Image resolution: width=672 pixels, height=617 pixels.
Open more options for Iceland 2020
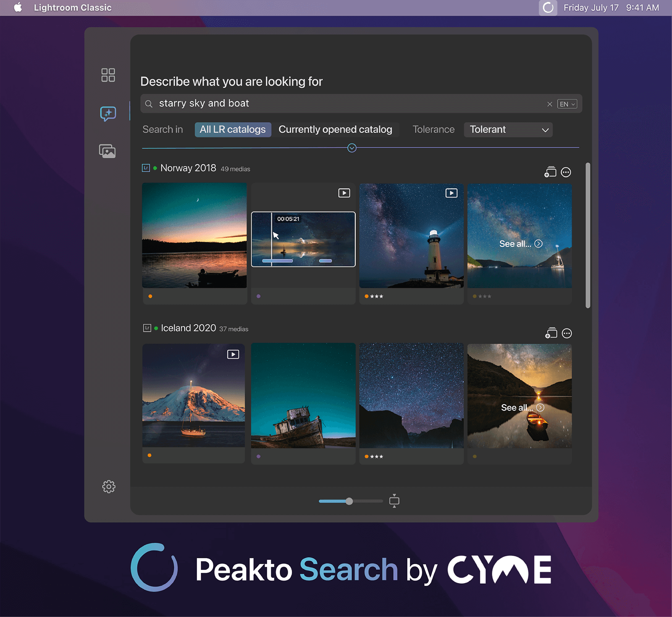[x=567, y=333]
